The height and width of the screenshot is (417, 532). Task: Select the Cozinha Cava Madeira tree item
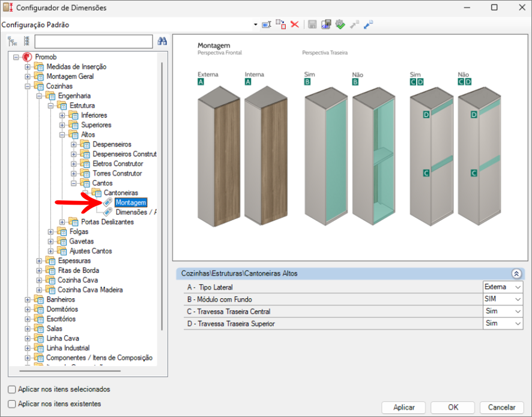tap(90, 290)
